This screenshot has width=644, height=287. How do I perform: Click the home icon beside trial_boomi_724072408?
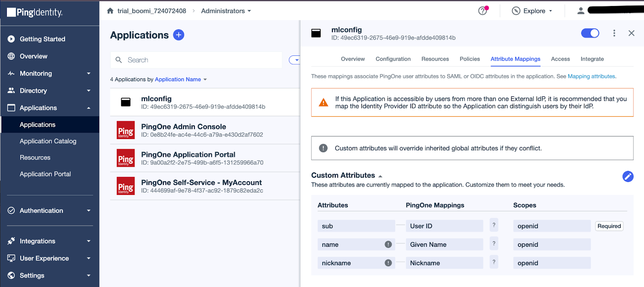[110, 11]
